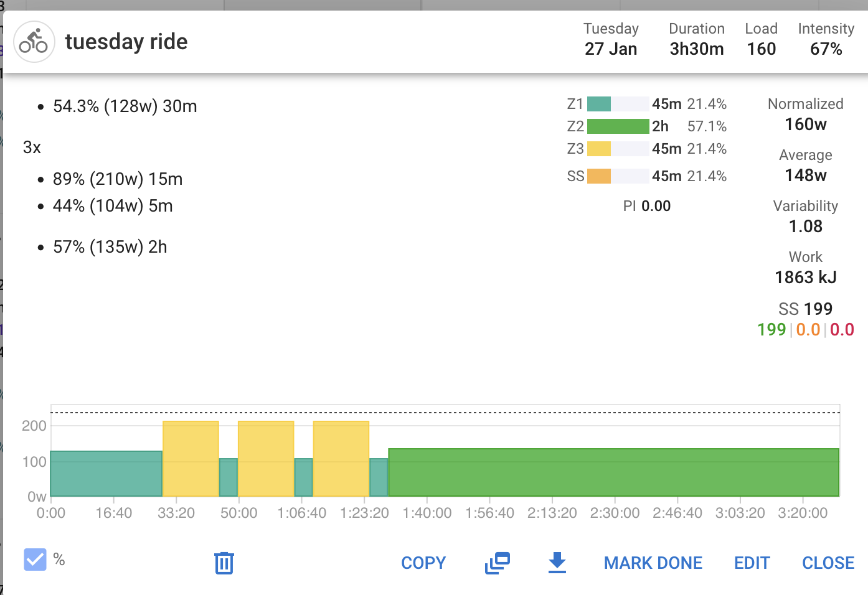This screenshot has height=595, width=868.
Task: Click the duplicate workout icon
Action: (497, 563)
